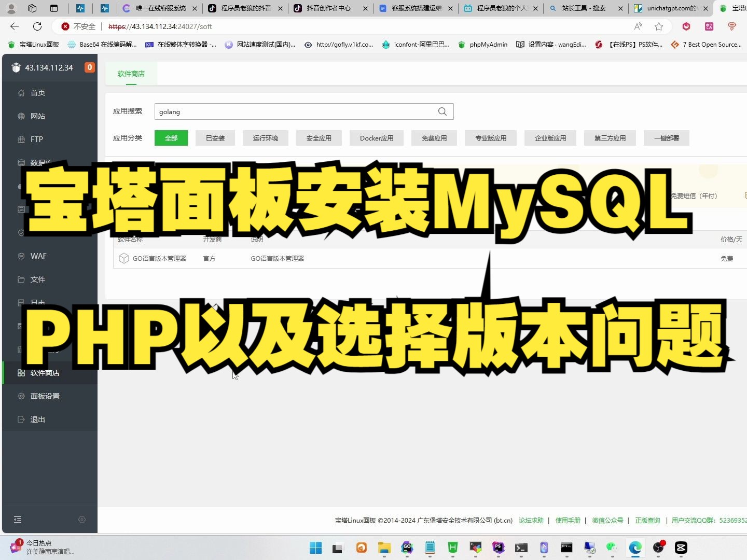The height and width of the screenshot is (560, 747).
Task: Filter by 运行环境 category
Action: 266,138
